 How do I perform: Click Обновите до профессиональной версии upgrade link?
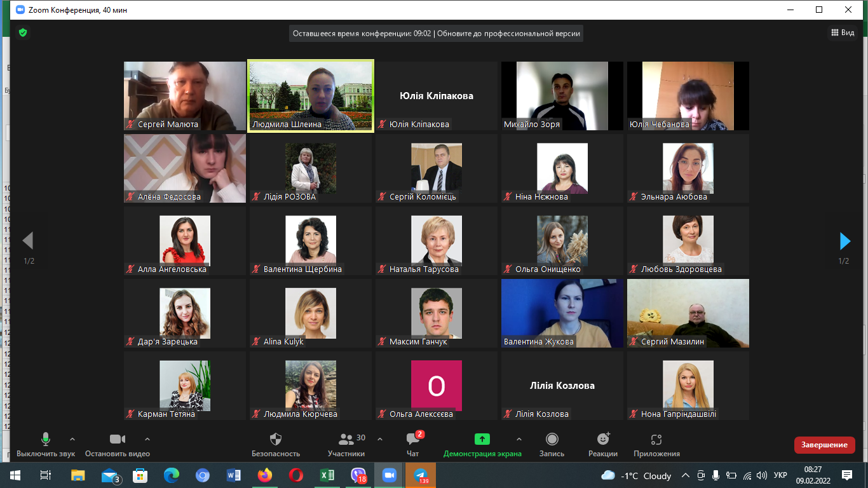tap(509, 34)
